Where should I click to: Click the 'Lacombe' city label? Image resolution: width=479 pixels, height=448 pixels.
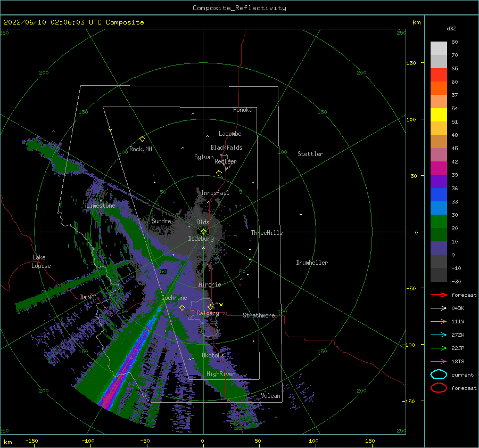230,134
